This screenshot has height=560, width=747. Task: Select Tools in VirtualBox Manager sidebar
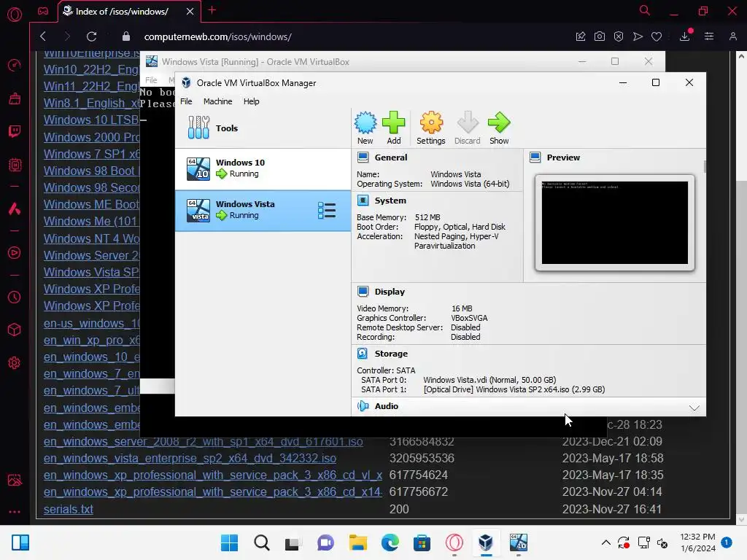click(263, 128)
